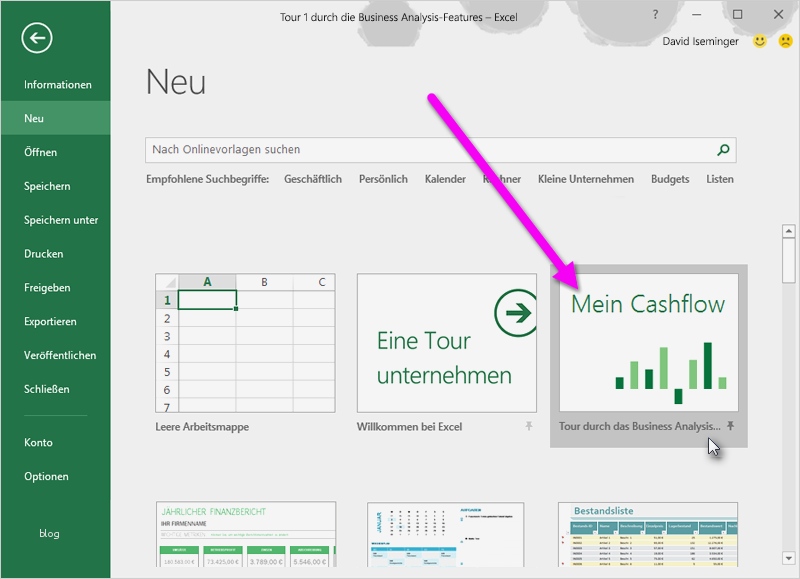Click the Leere Arbeitsmappe label
800x579 pixels.
202,427
